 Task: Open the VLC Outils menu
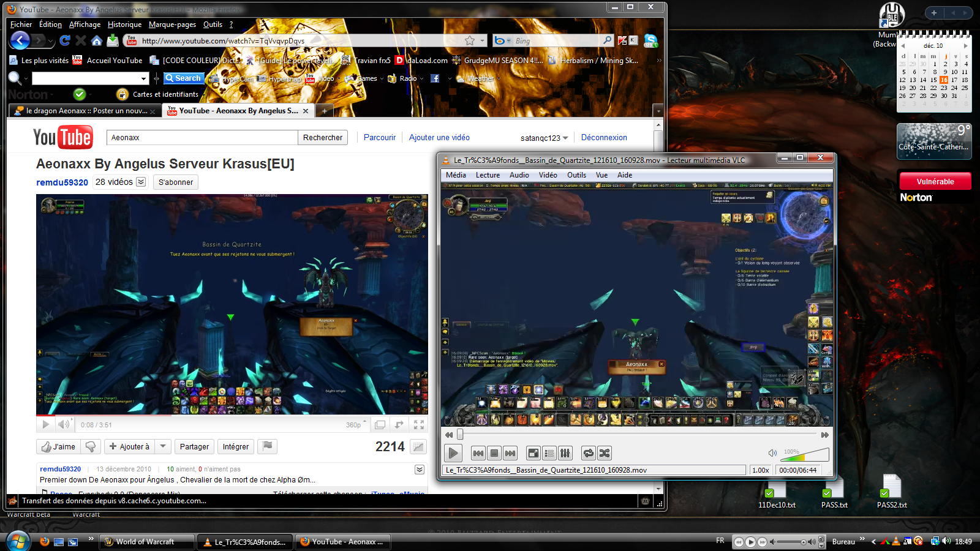click(x=576, y=175)
